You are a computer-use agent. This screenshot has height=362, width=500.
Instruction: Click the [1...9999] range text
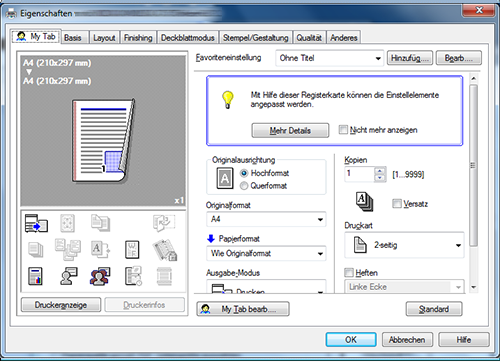(408, 174)
